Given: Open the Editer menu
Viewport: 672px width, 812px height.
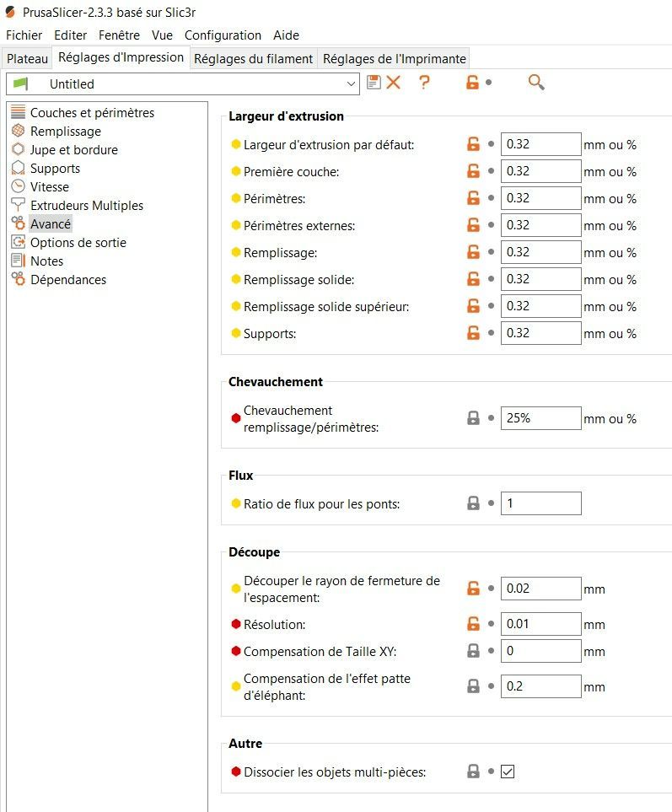Looking at the screenshot, I should coord(71,35).
